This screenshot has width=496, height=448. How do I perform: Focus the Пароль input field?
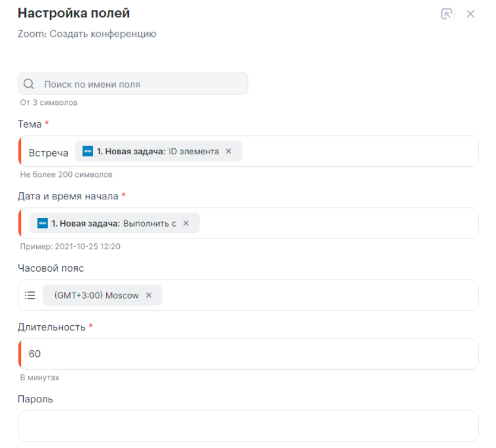click(248, 425)
